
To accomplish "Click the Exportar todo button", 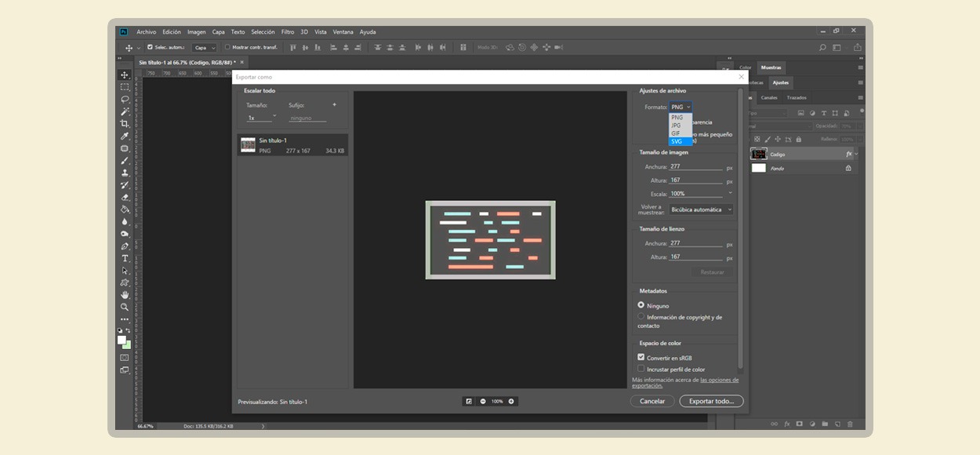I will coord(711,401).
